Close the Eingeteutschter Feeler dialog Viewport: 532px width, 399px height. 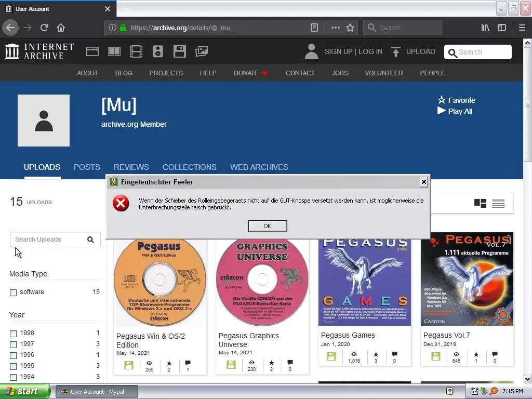click(423, 182)
